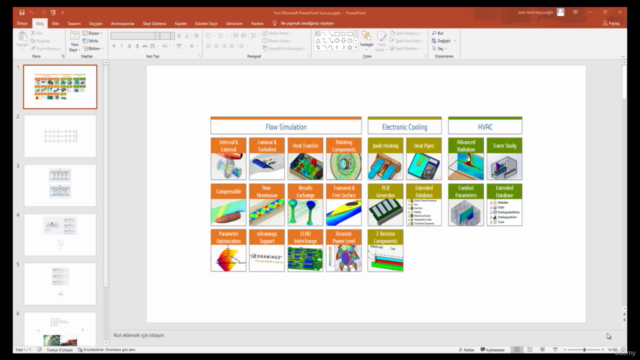Open the font size combo box

point(167,36)
